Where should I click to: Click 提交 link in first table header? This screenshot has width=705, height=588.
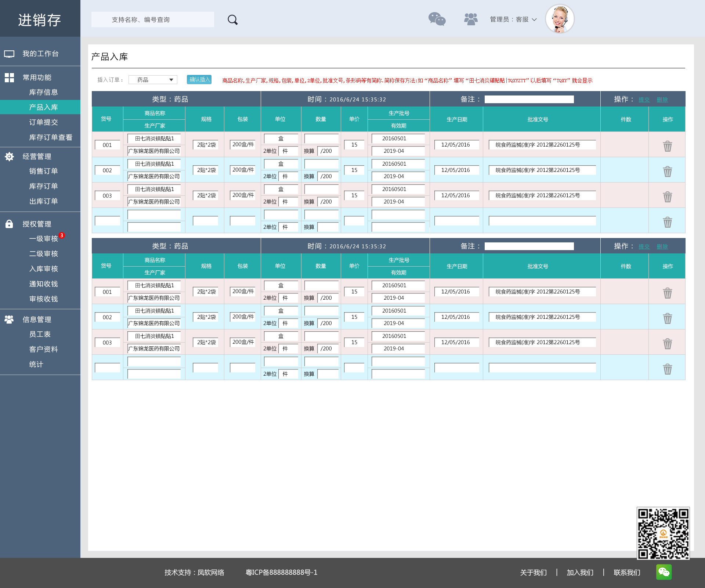coord(644,100)
